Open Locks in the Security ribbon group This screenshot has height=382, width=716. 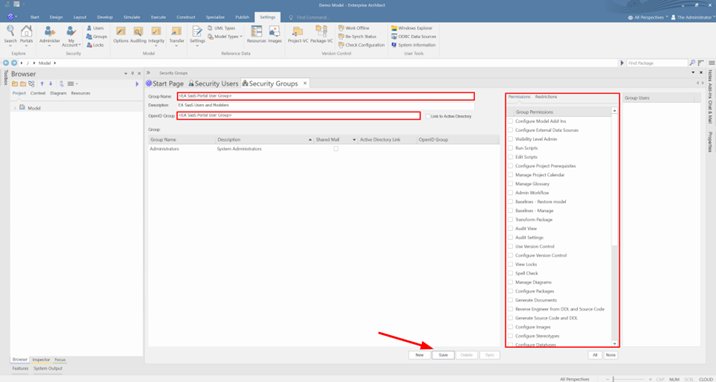point(95,45)
